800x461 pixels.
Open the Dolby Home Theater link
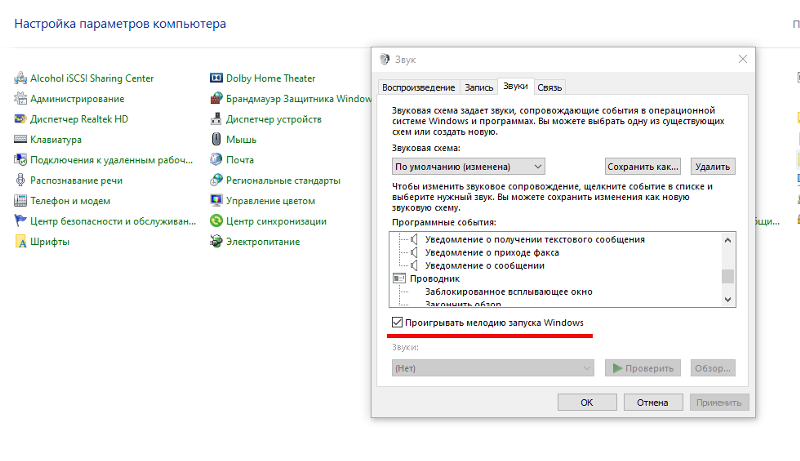(270, 78)
